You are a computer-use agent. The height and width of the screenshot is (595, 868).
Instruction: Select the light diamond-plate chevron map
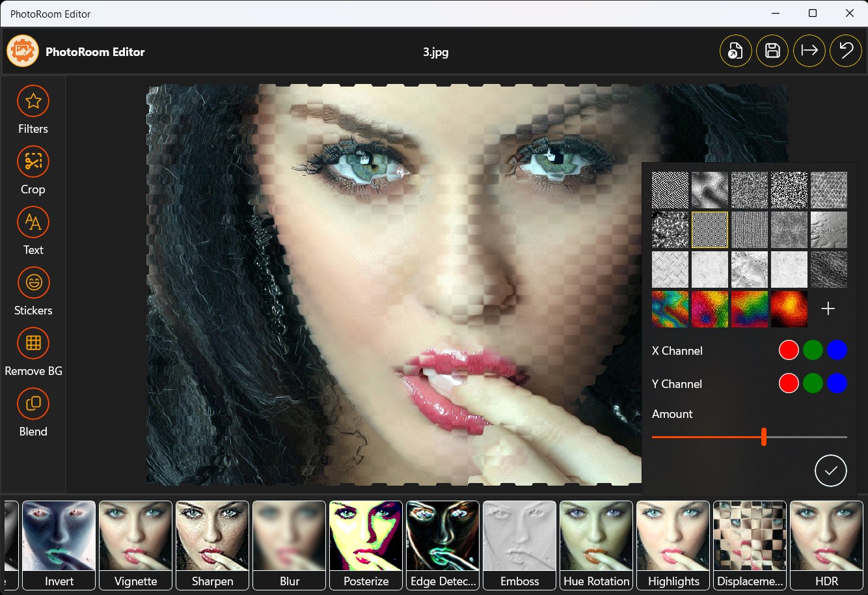tap(670, 270)
